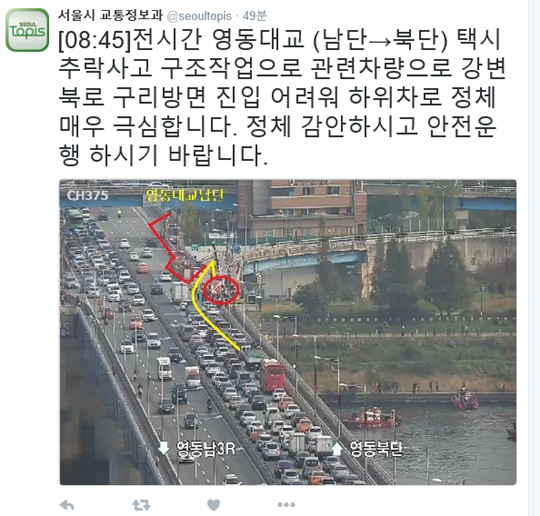Screen dimensions: 540x516
Task: Click the brick apartment building in the CCTV image
Action: tap(302, 210)
